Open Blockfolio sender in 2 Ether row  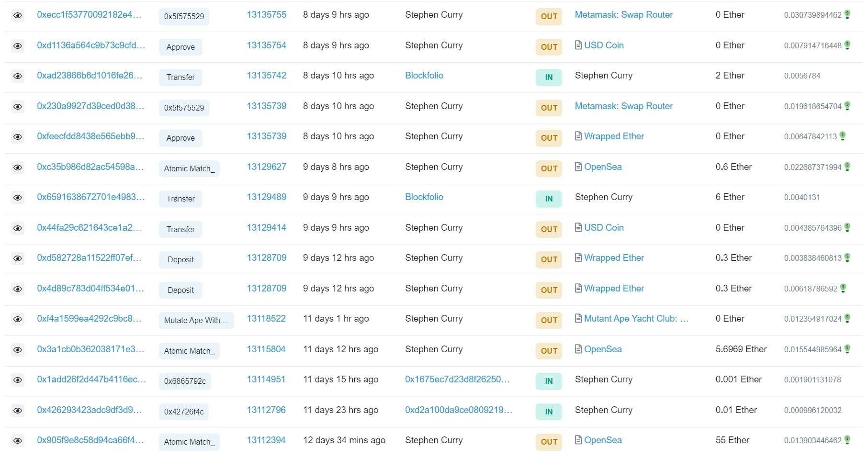[424, 76]
